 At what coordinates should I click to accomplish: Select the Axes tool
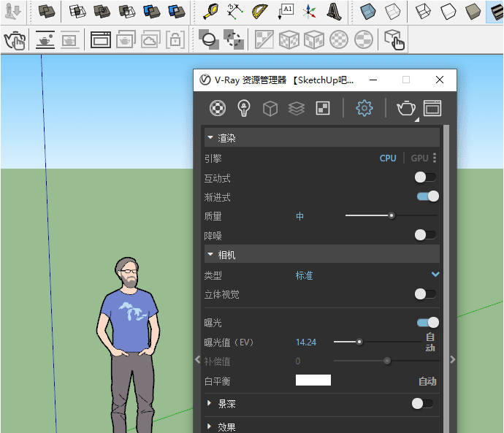click(309, 12)
